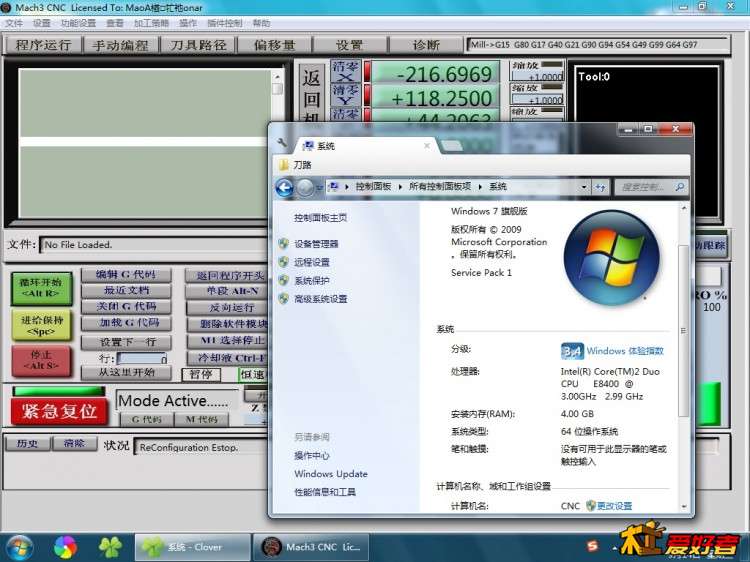
Task: Click the yellow 进给保持 feed hold button
Action: [x=41, y=325]
